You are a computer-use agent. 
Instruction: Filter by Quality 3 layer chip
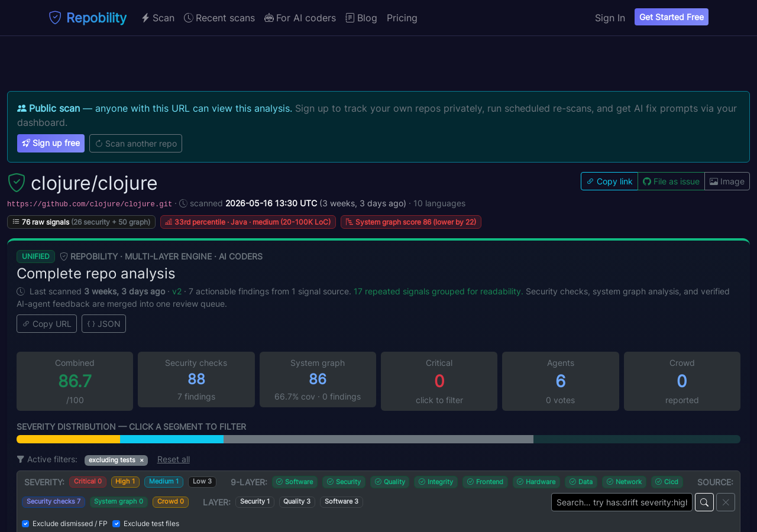coord(297,502)
